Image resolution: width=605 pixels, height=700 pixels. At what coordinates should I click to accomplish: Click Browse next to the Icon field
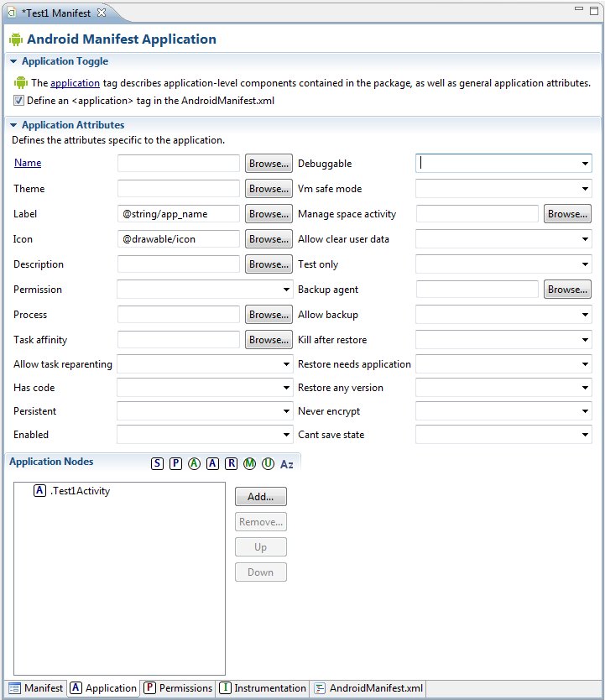(x=269, y=239)
